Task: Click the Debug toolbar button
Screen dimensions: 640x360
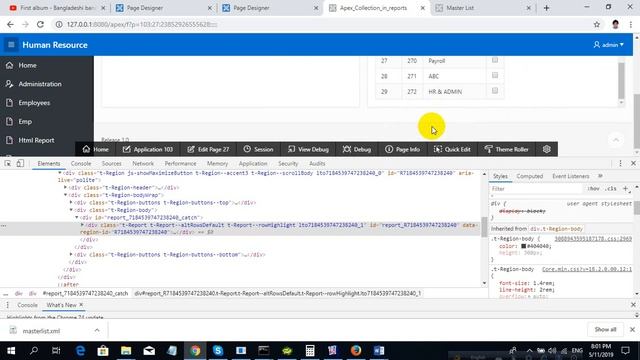Action: (357, 149)
